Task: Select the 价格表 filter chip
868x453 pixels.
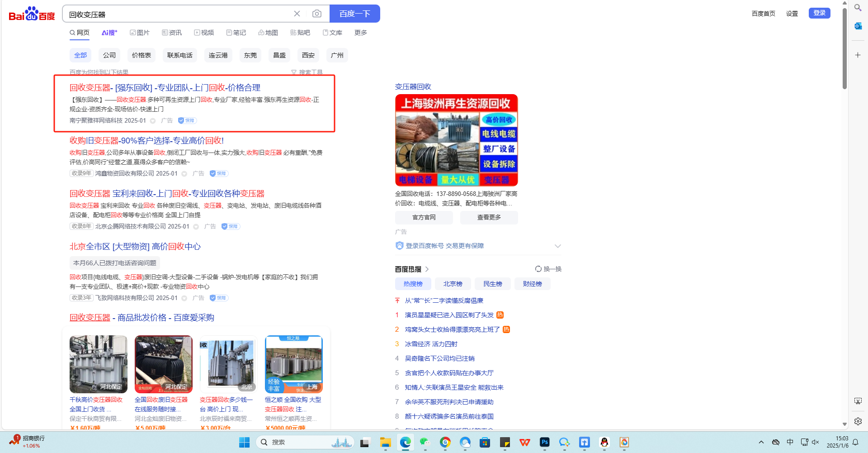Action: tap(141, 55)
